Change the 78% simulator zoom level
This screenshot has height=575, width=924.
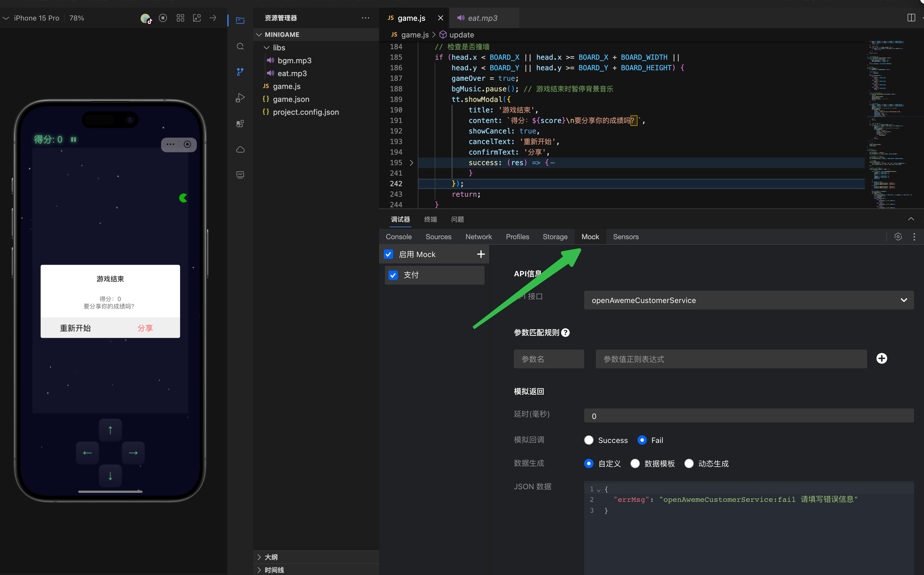[76, 18]
